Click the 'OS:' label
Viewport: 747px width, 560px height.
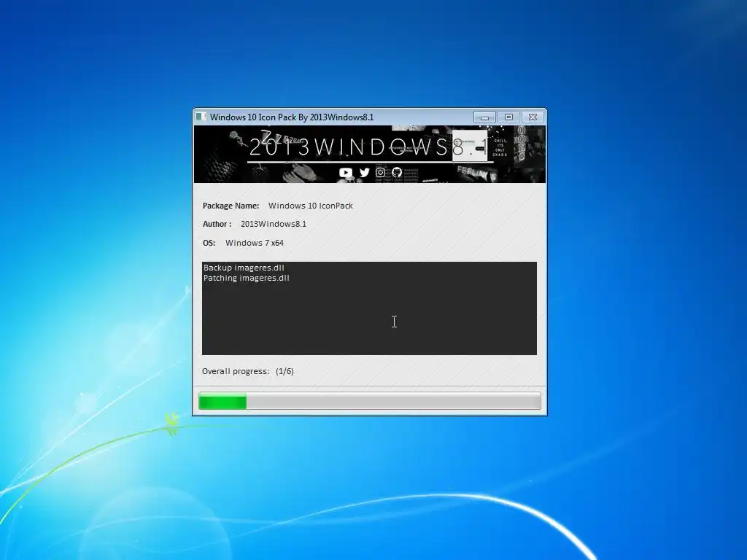[x=209, y=243]
